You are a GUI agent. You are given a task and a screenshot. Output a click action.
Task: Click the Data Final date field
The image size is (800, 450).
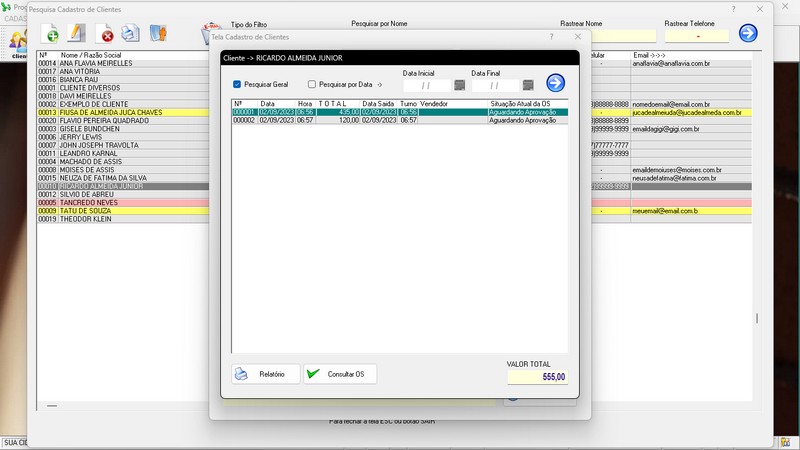[x=494, y=85]
